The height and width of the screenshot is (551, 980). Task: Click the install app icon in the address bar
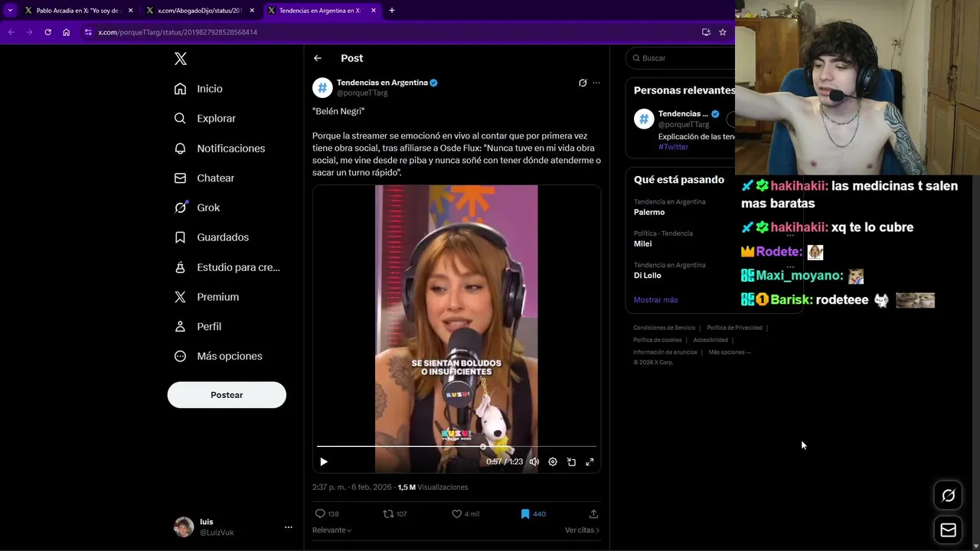tap(706, 32)
